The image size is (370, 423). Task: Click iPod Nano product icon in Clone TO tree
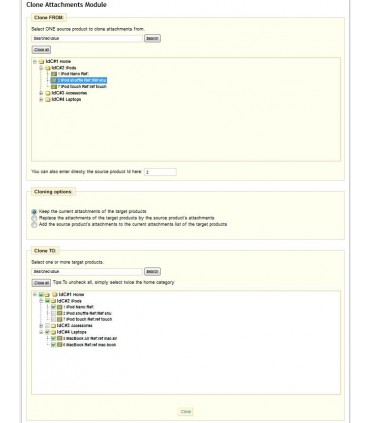[x=59, y=307]
